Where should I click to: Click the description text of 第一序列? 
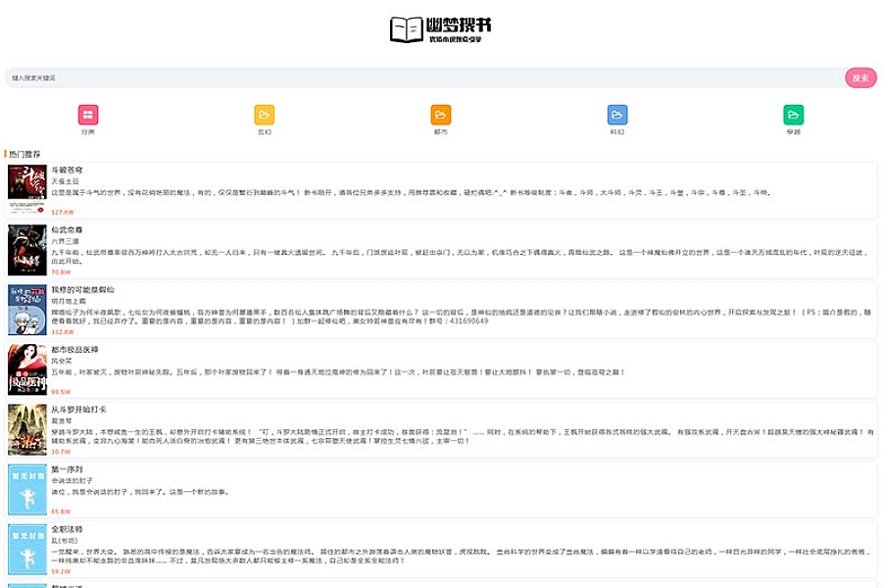140,492
